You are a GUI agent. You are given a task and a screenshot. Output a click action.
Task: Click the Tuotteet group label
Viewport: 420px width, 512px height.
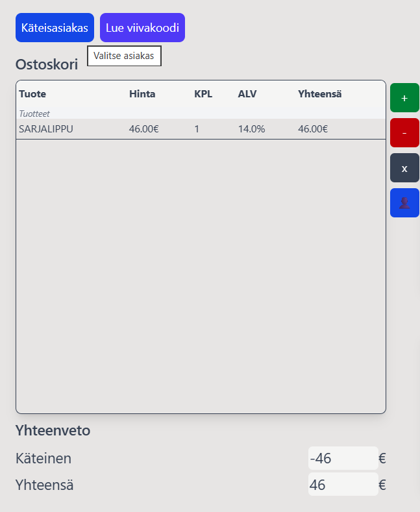pyautogui.click(x=34, y=114)
